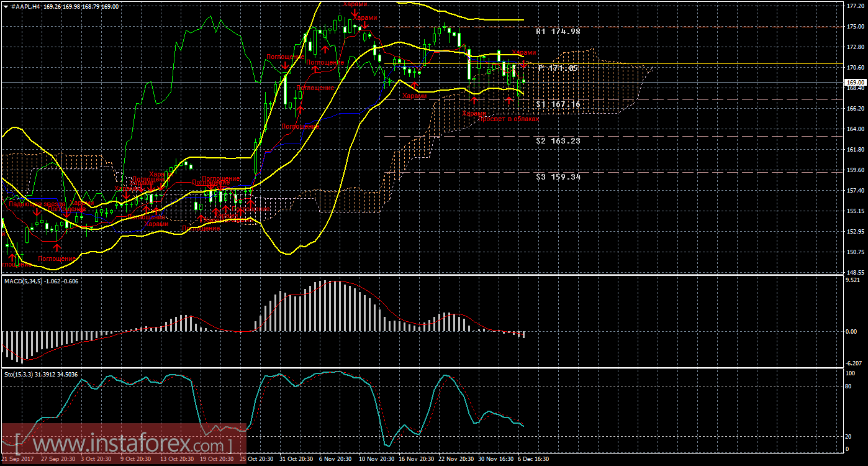868x466 pixels.
Task: Click the 6 Nov 20:30 time axis label
Action: pyautogui.click(x=336, y=459)
